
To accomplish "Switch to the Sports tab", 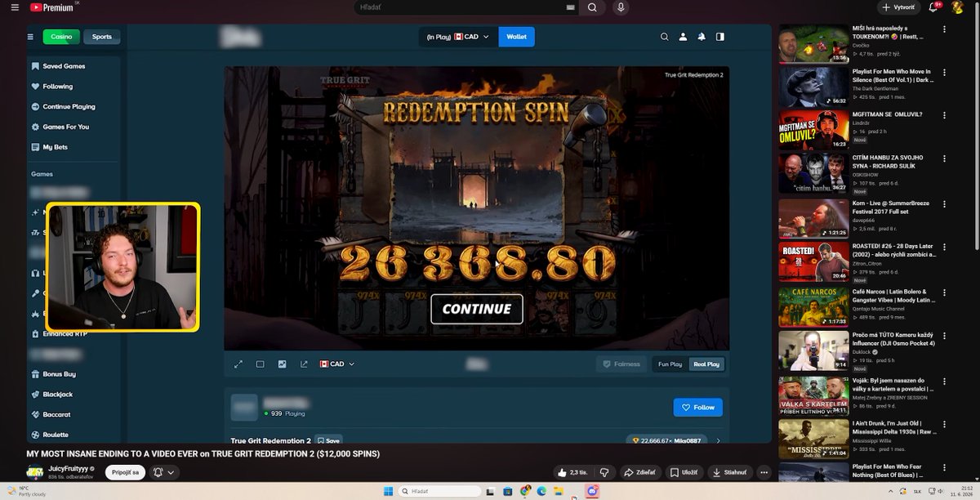I will 102,37.
